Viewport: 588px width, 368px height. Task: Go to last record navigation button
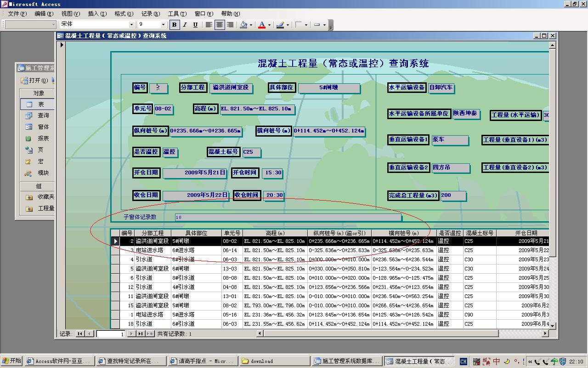tap(140, 334)
